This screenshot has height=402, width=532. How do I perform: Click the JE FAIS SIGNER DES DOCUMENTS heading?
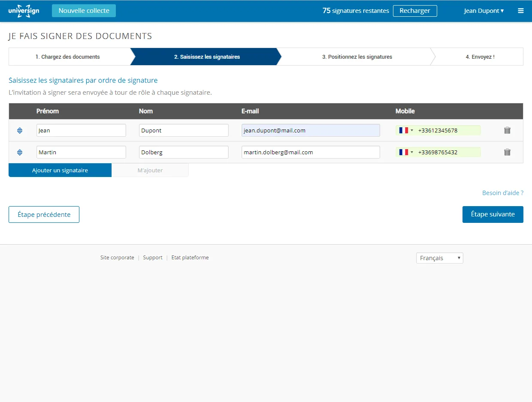[80, 36]
